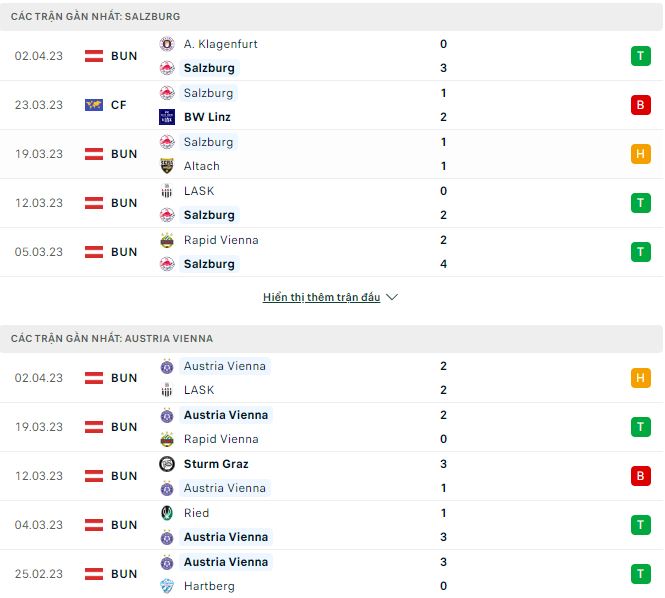Open Rapid Vienna team in 05.03.23 match
The image size is (665, 598).
(221, 240)
